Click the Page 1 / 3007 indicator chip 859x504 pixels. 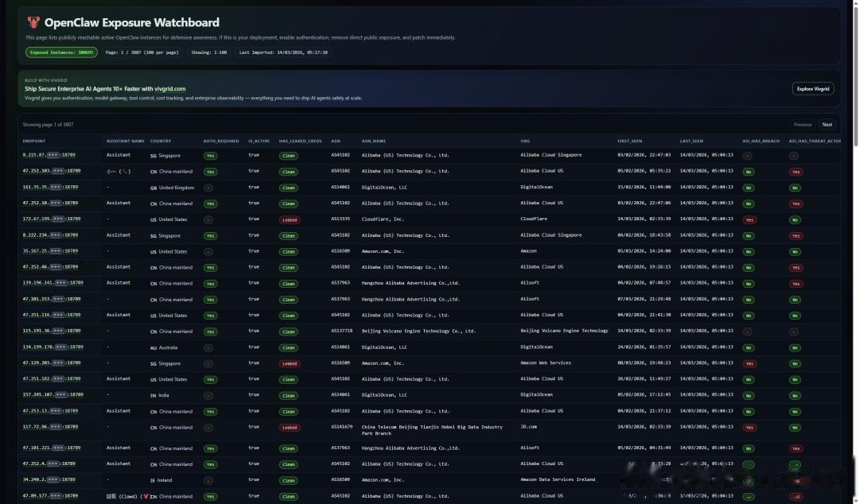pyautogui.click(x=142, y=52)
